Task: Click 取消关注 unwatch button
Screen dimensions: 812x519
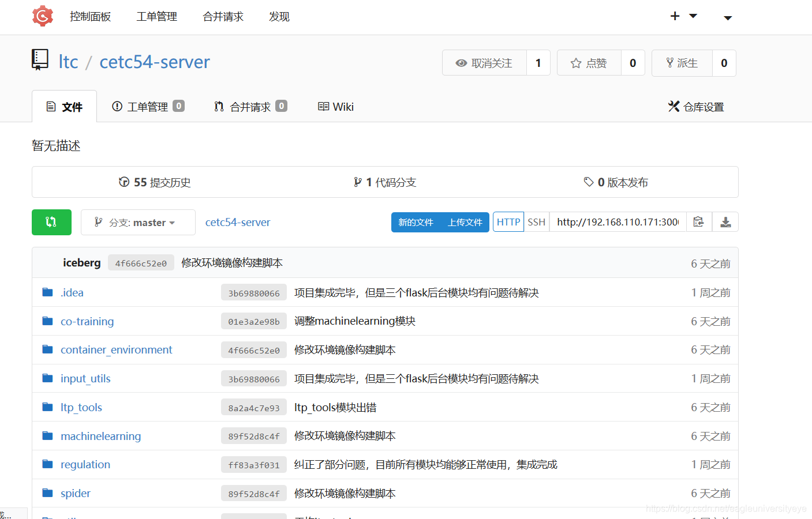Action: point(484,63)
